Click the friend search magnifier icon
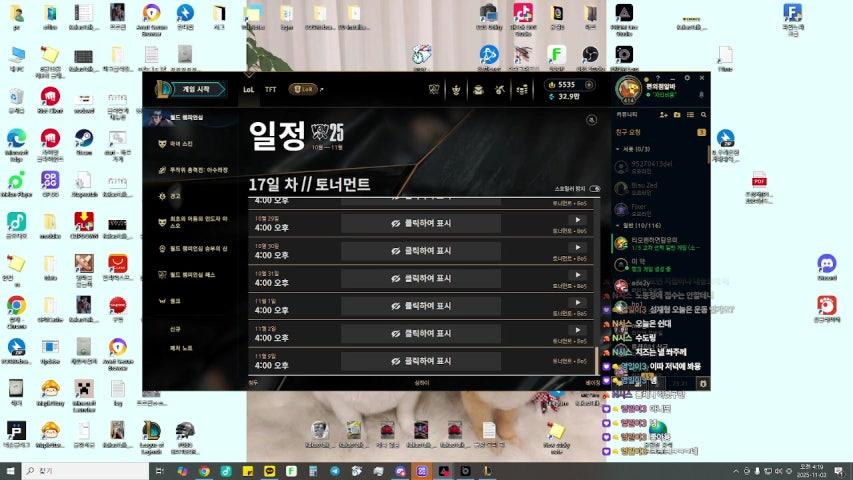853x480 pixels. tap(703, 115)
